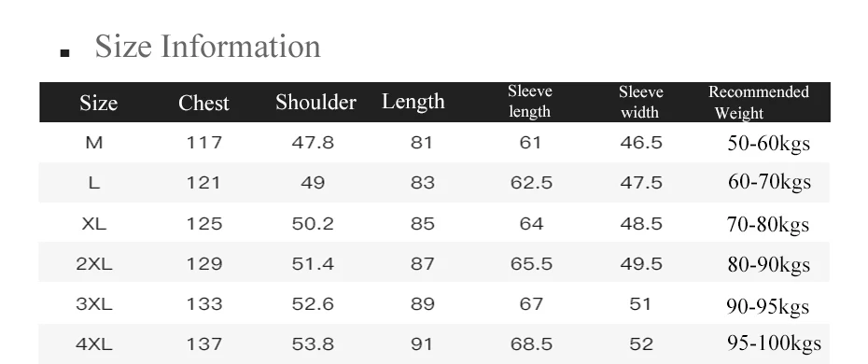Click sleeve length value 65.5
This screenshot has height=364, width=868.
[x=531, y=264]
